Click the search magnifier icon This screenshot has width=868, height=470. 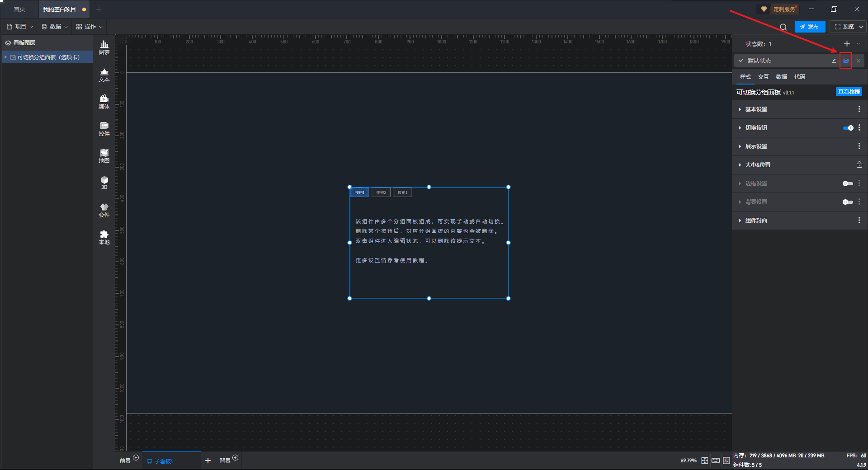[x=783, y=27]
